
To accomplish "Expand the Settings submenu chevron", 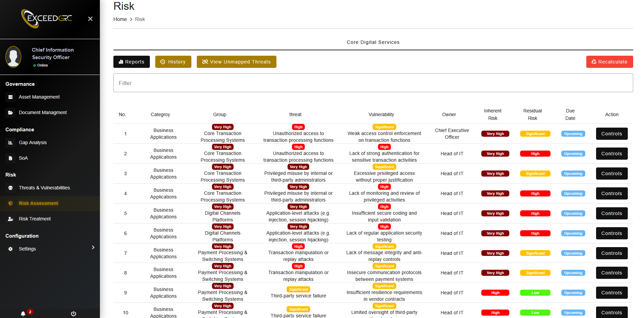I will [93, 248].
